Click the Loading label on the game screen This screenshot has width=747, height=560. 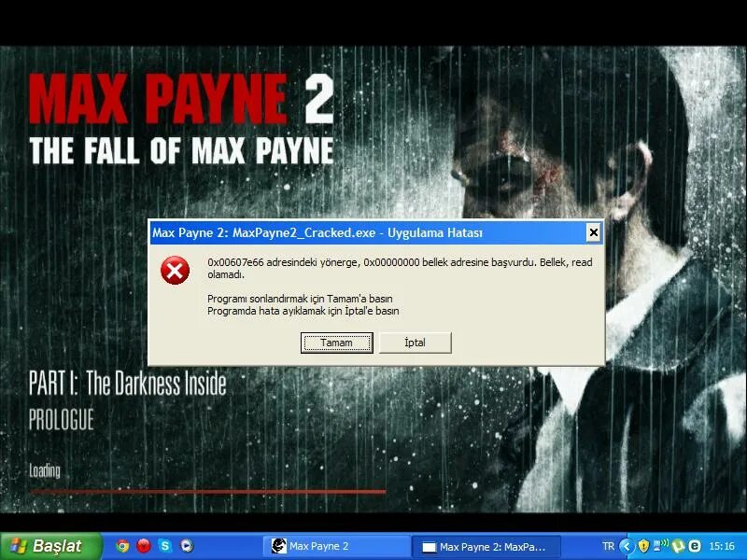click(x=45, y=471)
